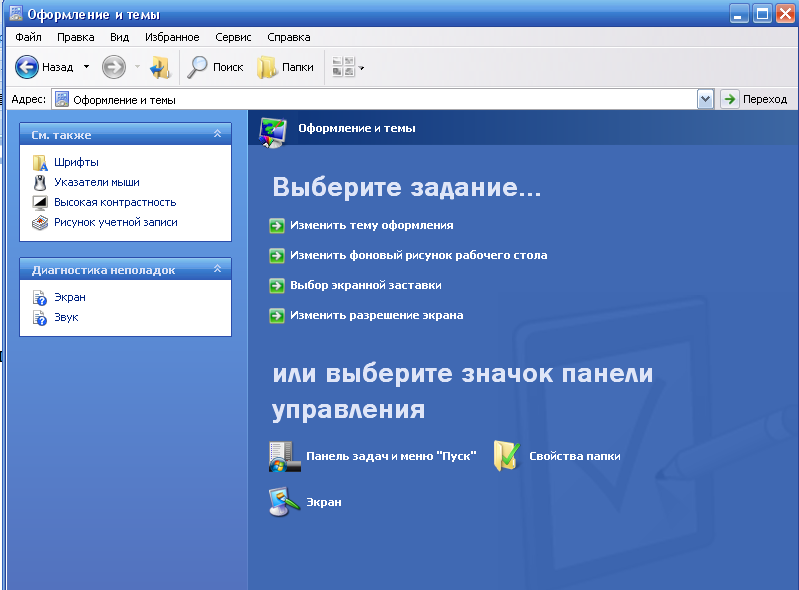Click the 'Папки' toolbar label

pos(298,67)
